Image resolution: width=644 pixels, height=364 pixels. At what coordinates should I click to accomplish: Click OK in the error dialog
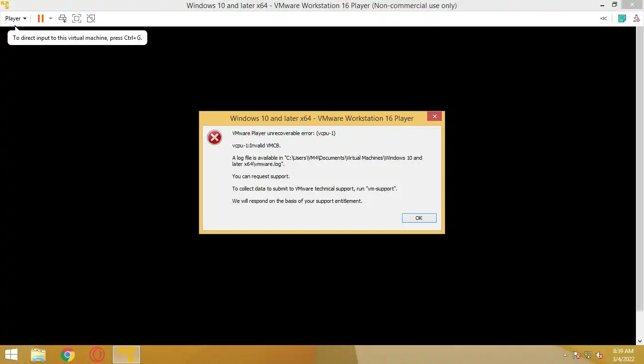[x=419, y=218]
